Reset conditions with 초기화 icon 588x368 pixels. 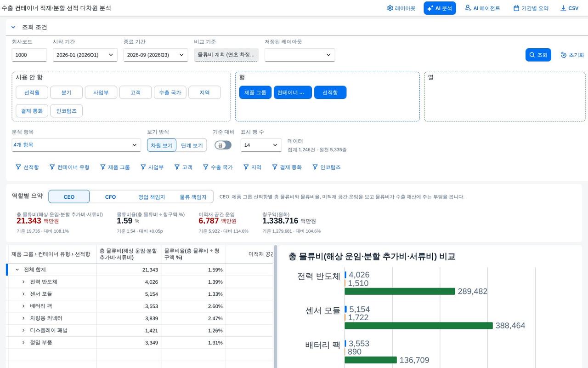click(572, 55)
